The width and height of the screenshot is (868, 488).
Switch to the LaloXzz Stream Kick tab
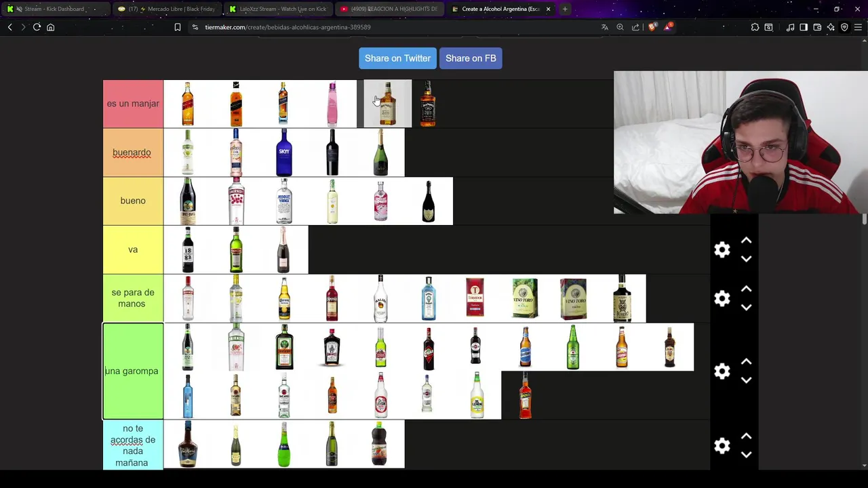(x=278, y=9)
